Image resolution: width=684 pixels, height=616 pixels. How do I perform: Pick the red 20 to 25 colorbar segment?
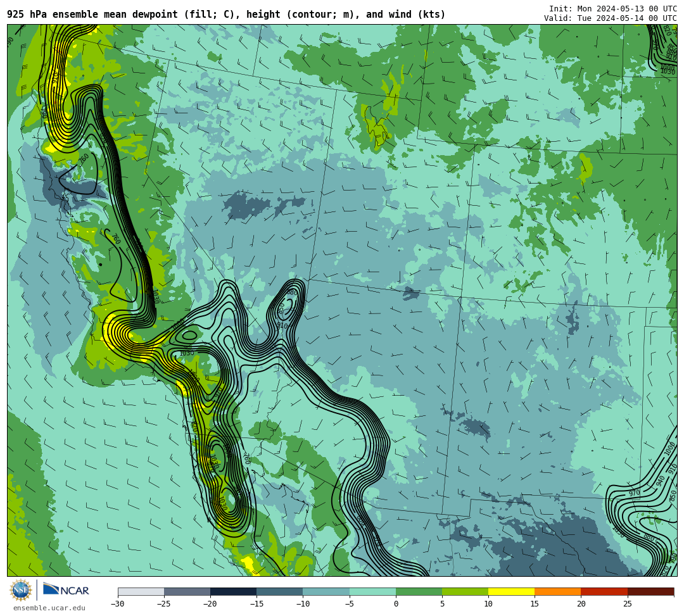(604, 591)
